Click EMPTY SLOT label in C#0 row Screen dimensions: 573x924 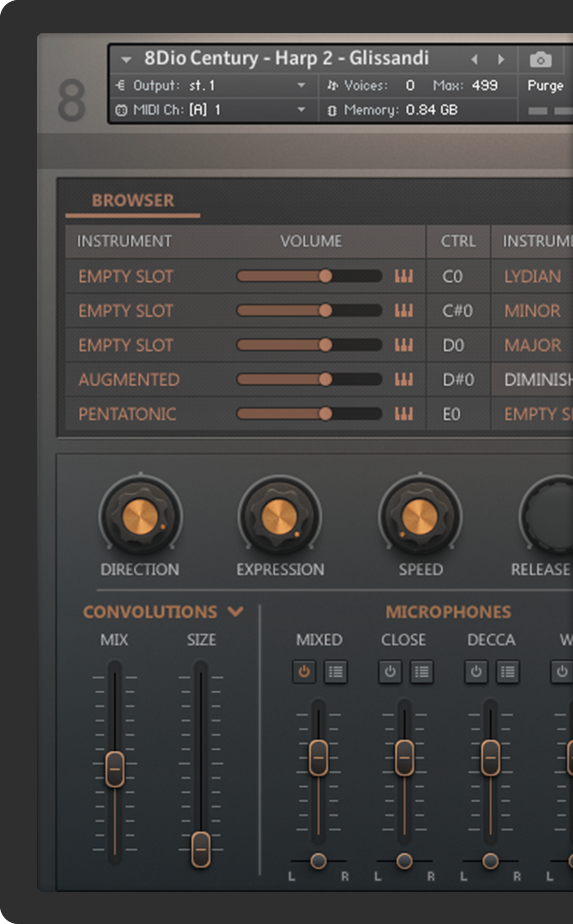coord(126,311)
